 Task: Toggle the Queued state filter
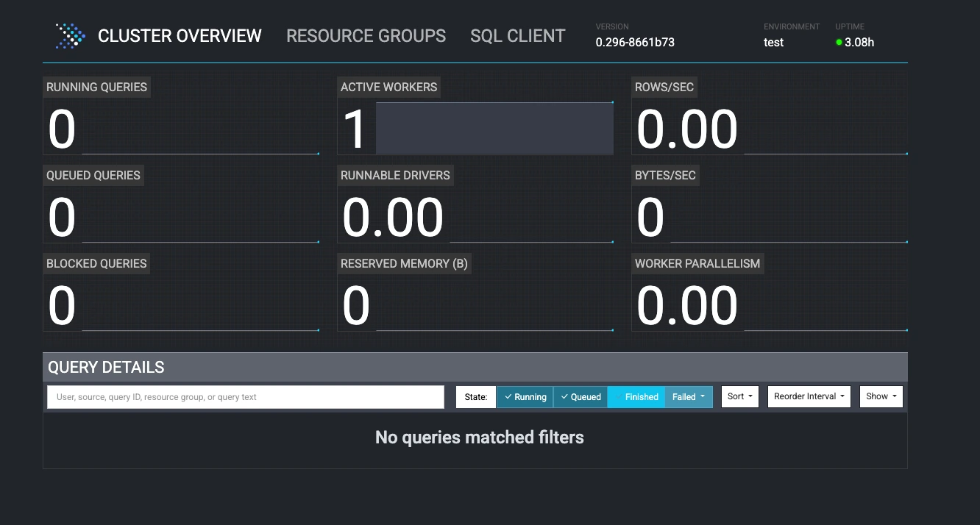coord(580,397)
